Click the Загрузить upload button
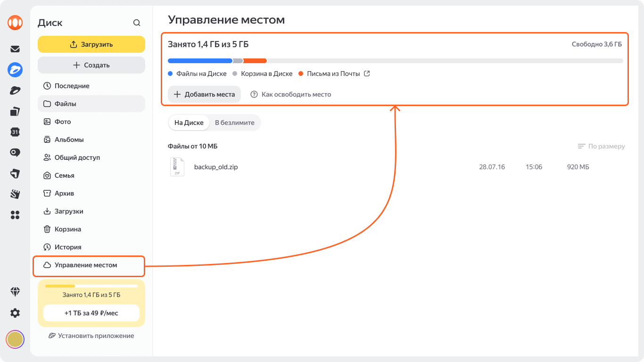 pyautogui.click(x=91, y=44)
